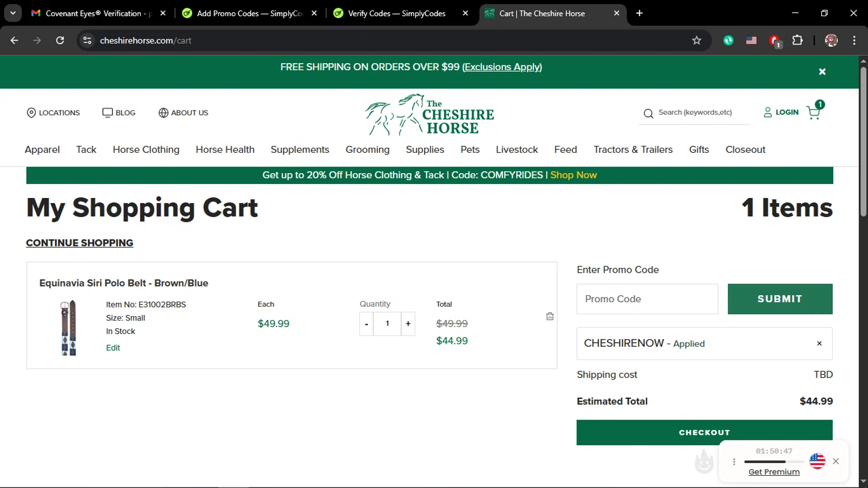Open the Chrome profile avatar
The height and width of the screenshot is (488, 868).
pyautogui.click(x=832, y=40)
